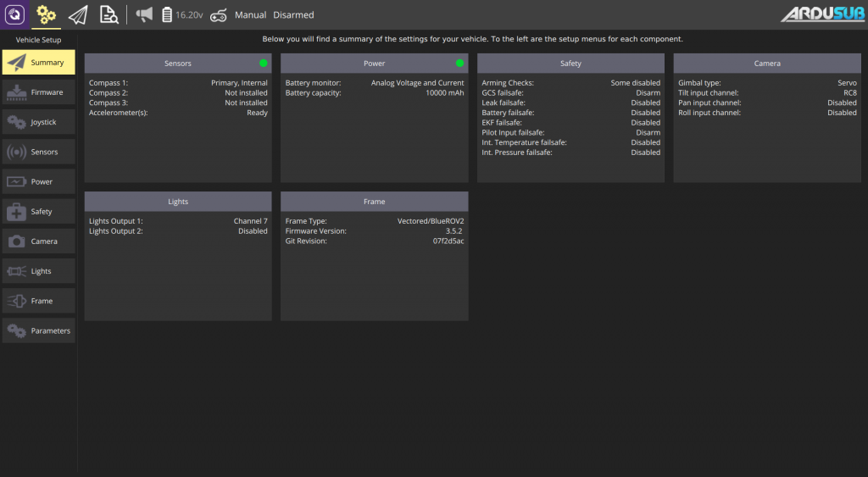Screen dimensions: 868x477
Task: Click the megaphone vehicle messages icon
Action: [145, 14]
